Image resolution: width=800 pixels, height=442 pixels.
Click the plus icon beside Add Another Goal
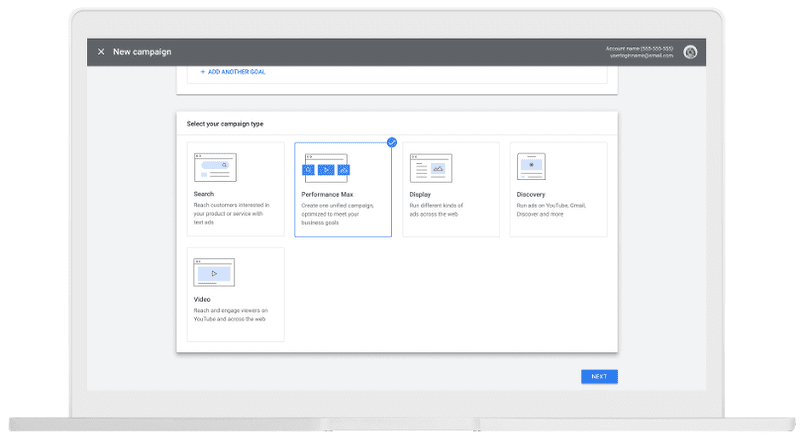pos(203,72)
